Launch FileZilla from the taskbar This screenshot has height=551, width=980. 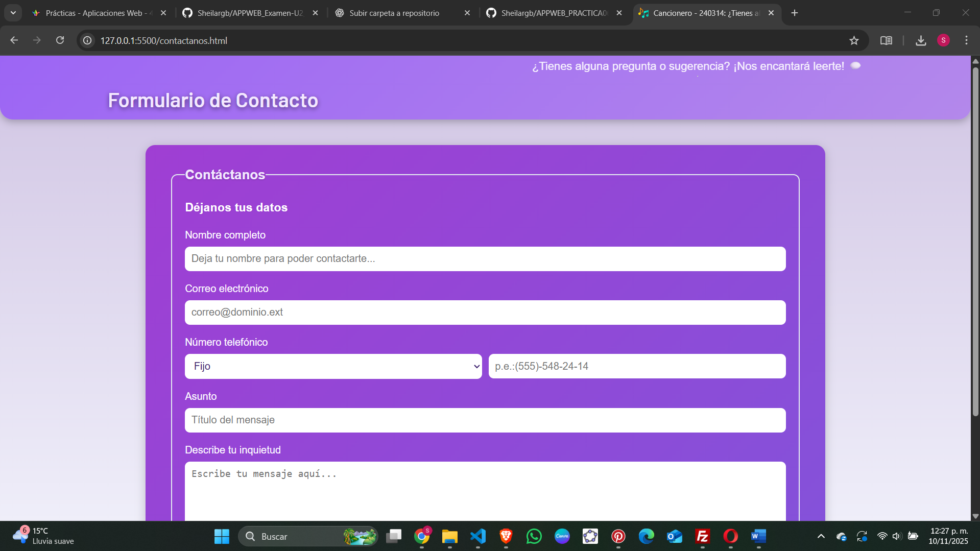click(x=703, y=536)
